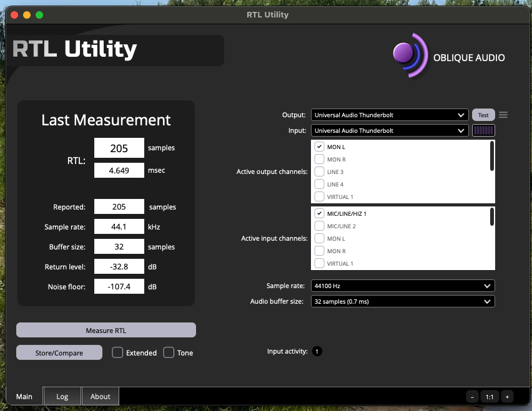Click the Test output button

point(483,115)
